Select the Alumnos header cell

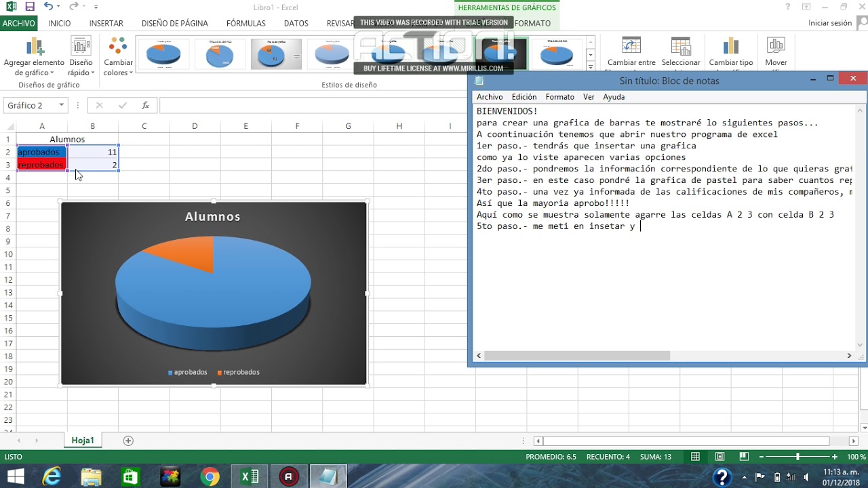67,139
